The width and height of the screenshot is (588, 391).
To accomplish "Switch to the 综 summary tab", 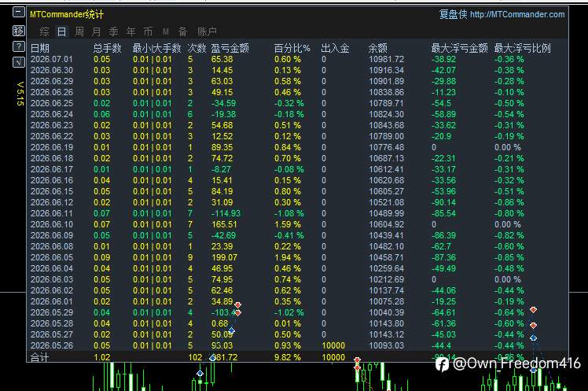I will pos(44,31).
